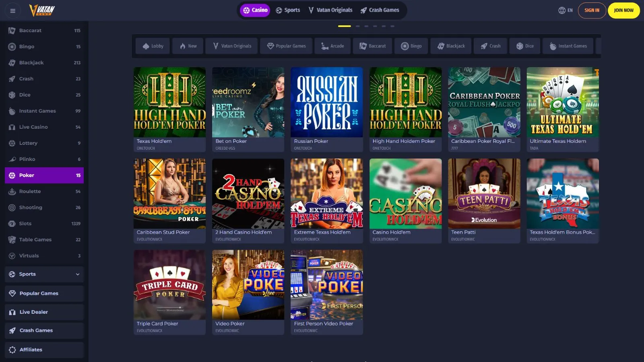Open the Russian Poker game thumbnail

coord(326,103)
